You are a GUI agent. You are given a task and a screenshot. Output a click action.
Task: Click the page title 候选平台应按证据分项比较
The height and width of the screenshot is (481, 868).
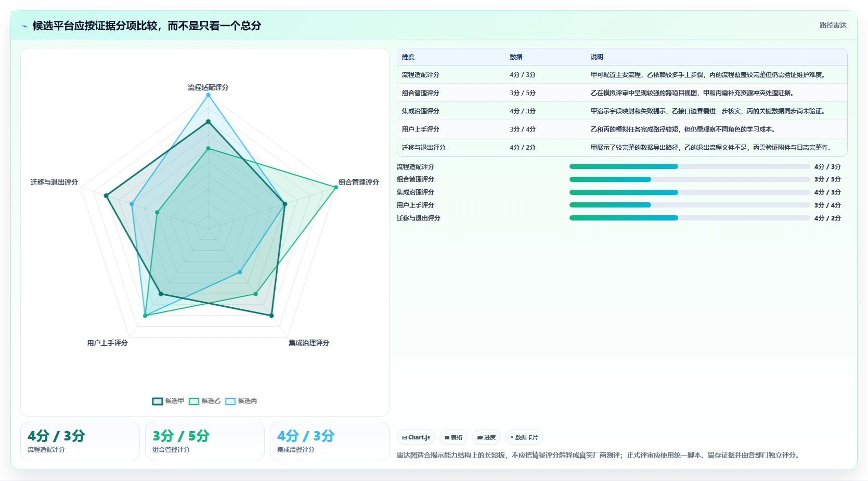coord(147,26)
